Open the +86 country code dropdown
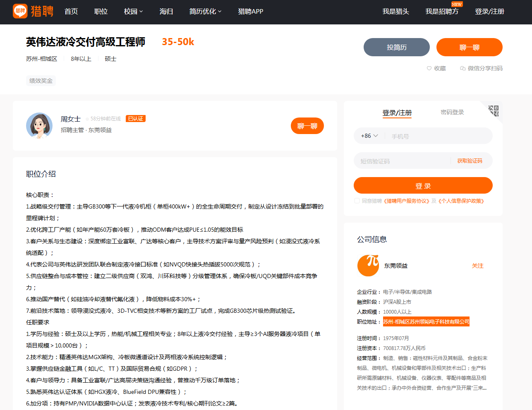This screenshot has width=532, height=410. (369, 136)
